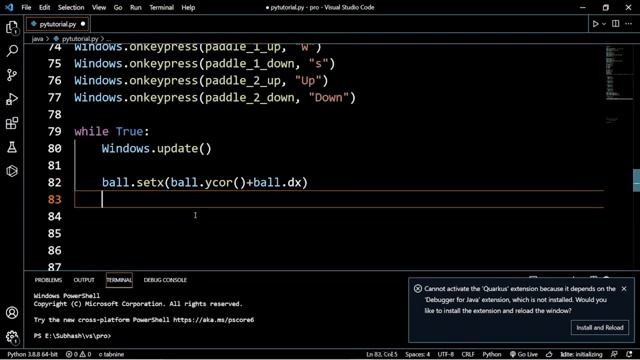
Task: Open the View menu
Action: coord(99,7)
